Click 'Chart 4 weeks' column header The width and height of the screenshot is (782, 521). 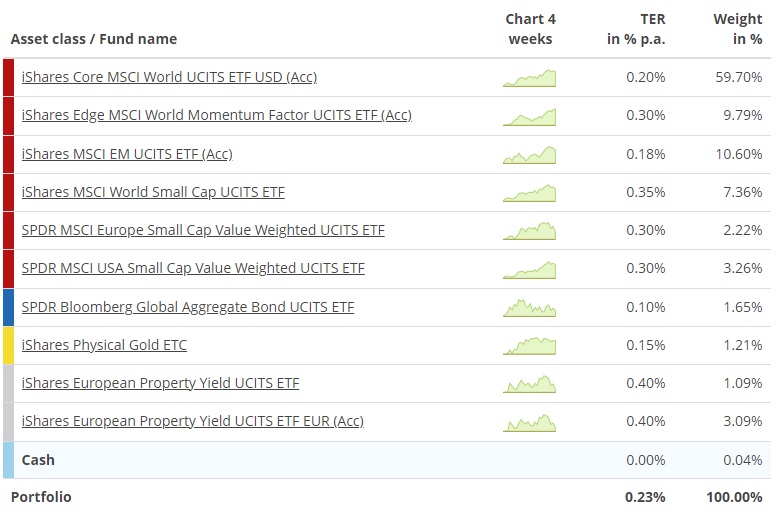(x=530, y=29)
